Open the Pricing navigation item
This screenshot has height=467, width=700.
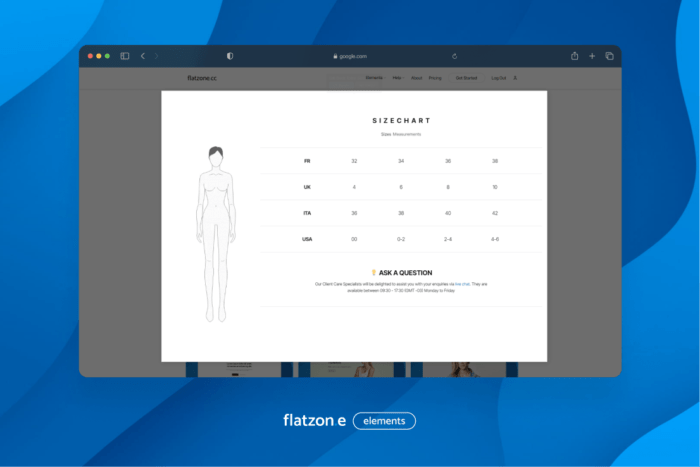tap(436, 78)
